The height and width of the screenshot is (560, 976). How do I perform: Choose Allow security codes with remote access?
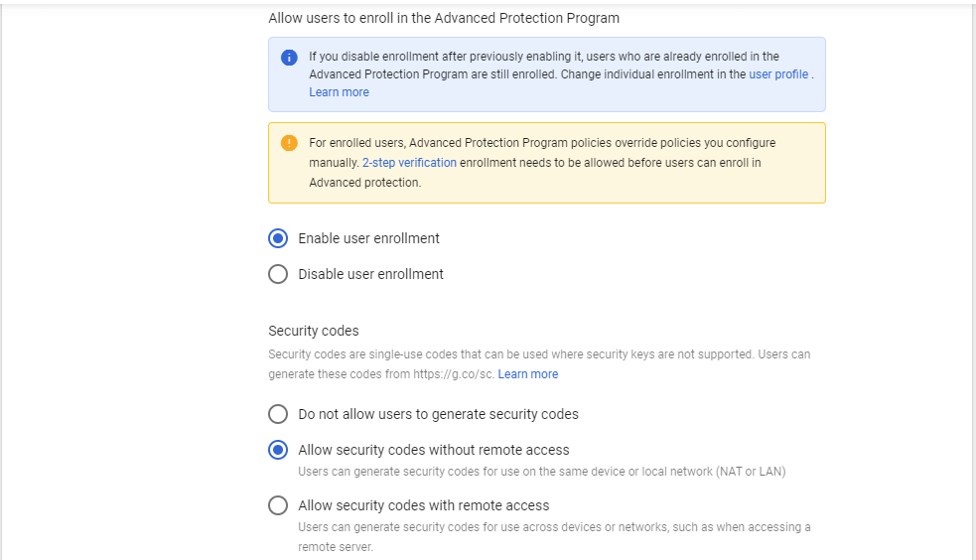[278, 505]
